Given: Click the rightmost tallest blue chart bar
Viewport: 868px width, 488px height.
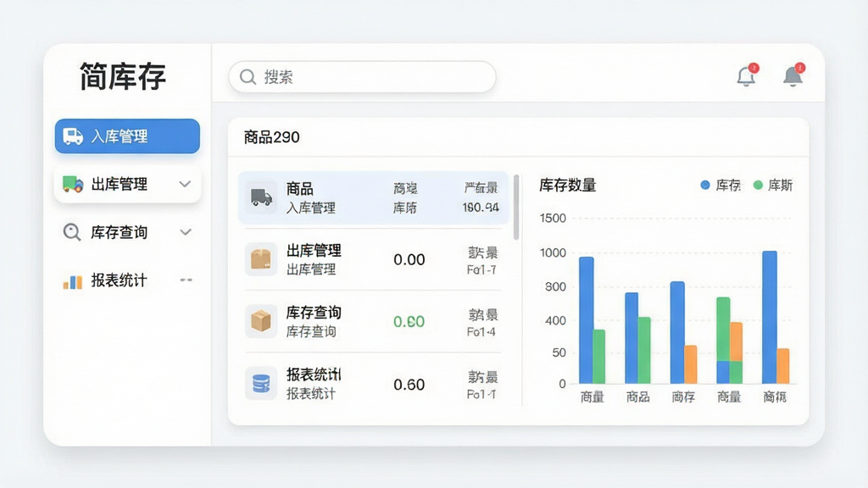Looking at the screenshot, I should [x=770, y=317].
